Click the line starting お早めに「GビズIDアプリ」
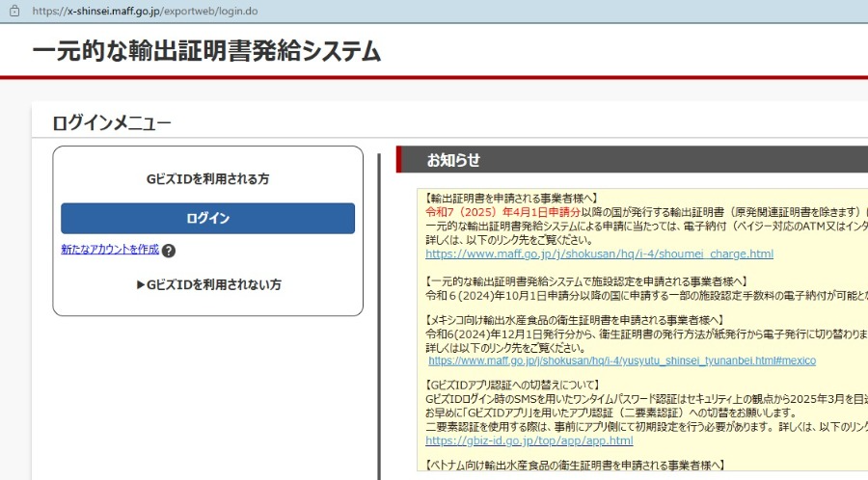Image resolution: width=868 pixels, height=480 pixels. (x=611, y=413)
